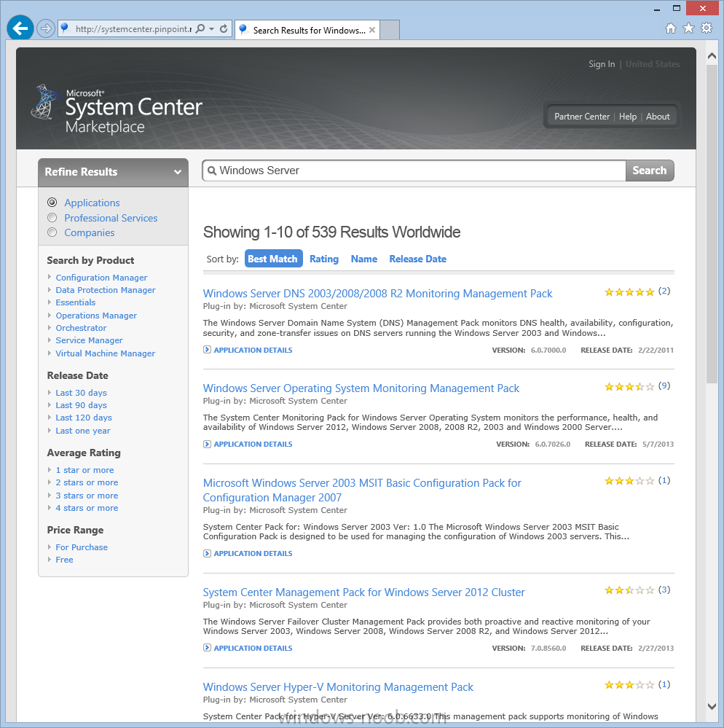This screenshot has width=724, height=728.
Task: Select the Applications radio button
Action: 52,203
